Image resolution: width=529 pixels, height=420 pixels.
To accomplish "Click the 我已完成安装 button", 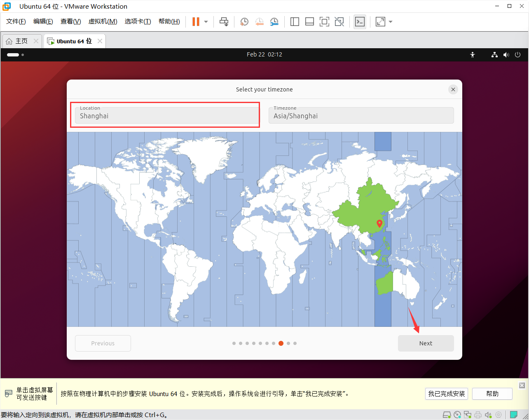I will (447, 394).
